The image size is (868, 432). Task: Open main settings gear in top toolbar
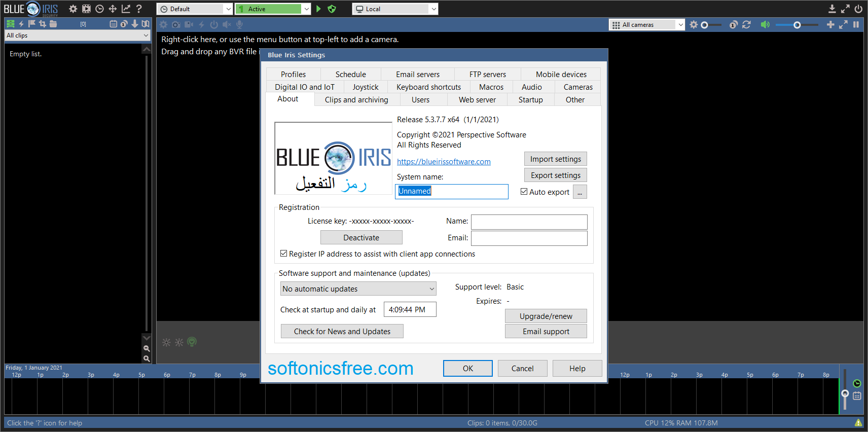click(x=73, y=9)
